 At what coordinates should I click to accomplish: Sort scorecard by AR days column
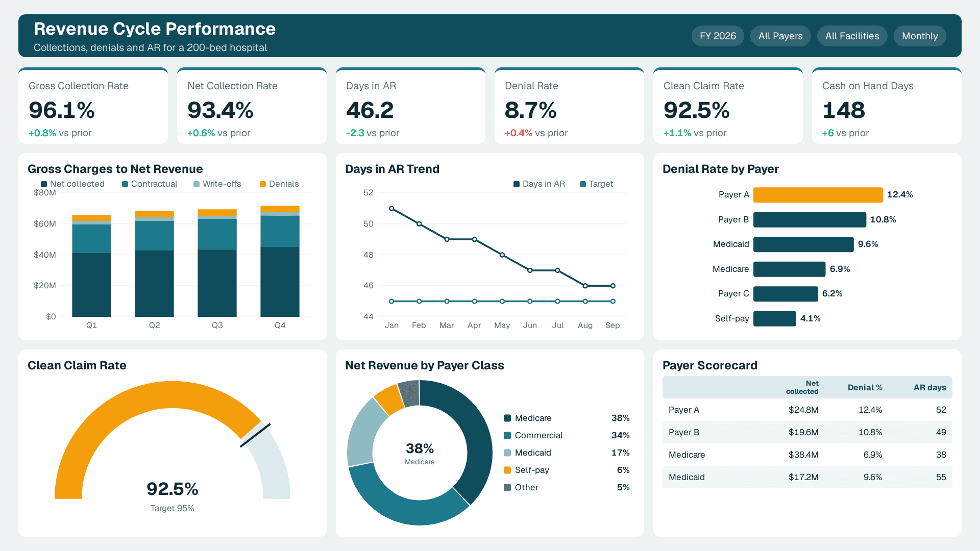tap(929, 387)
